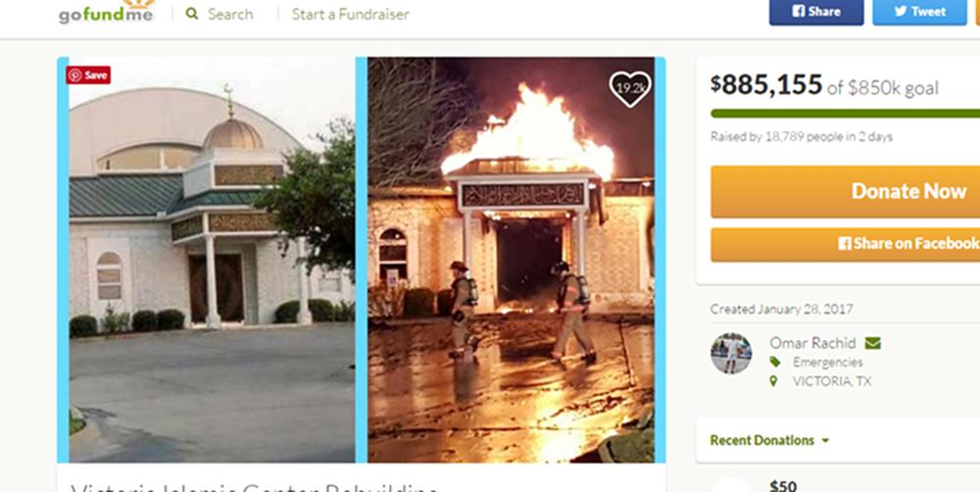Viewport: 980px width, 492px height.
Task: Post the campaign using the Tweet button
Action: point(919,12)
